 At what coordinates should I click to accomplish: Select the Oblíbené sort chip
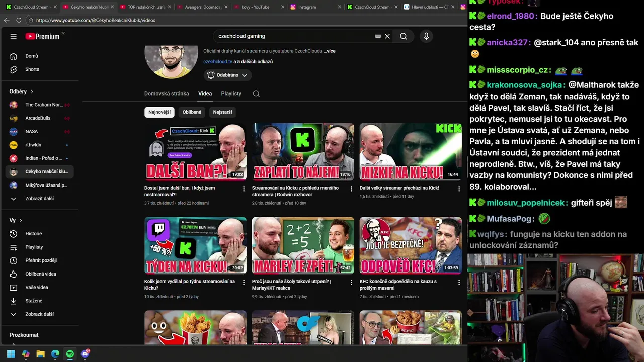coord(192,112)
